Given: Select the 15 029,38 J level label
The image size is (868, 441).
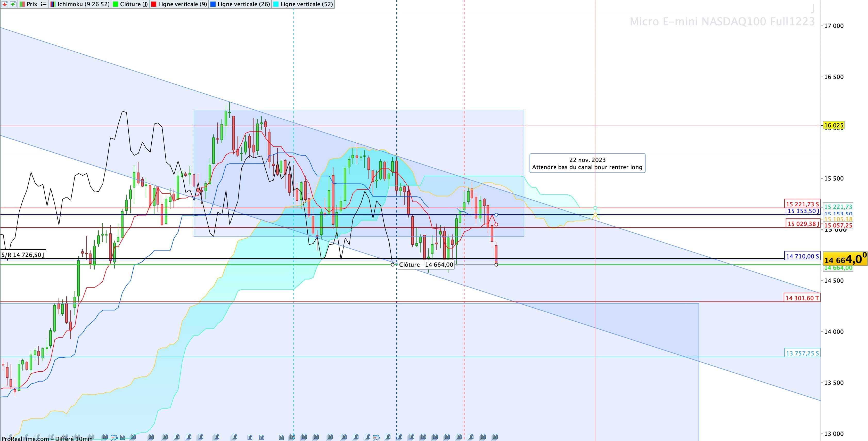Looking at the screenshot, I should 803,224.
